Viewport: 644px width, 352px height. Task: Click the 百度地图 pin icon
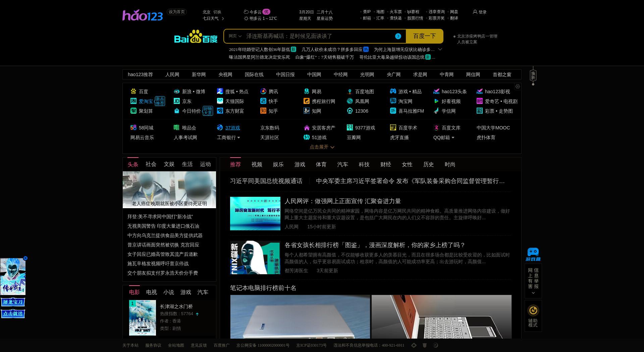click(350, 92)
